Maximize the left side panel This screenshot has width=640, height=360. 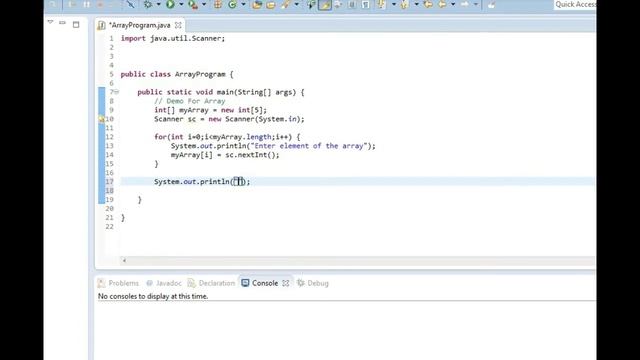(x=76, y=24)
